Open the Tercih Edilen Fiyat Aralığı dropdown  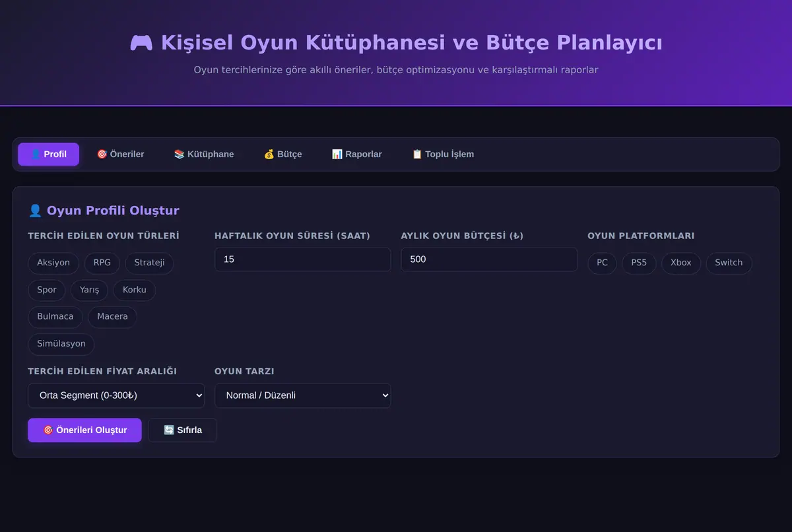(116, 395)
